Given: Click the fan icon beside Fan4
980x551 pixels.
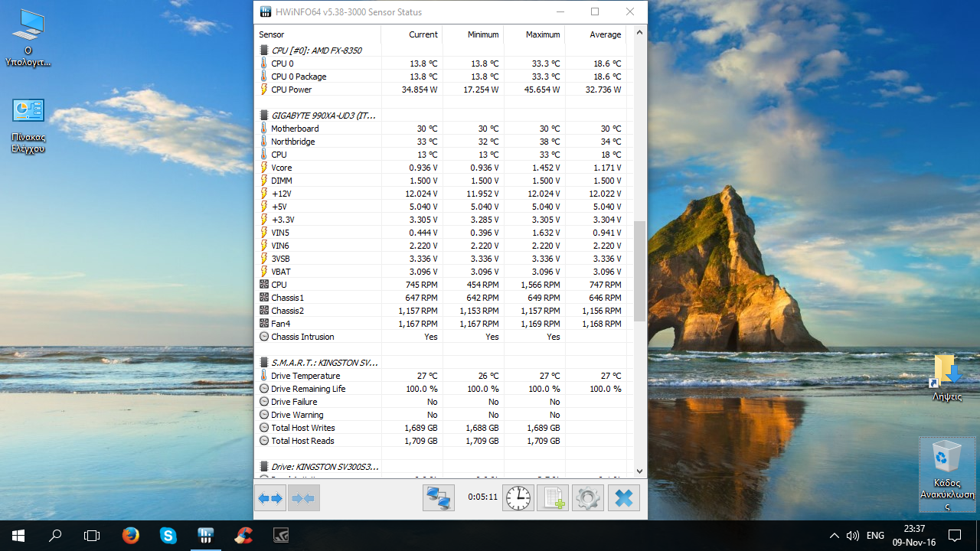Looking at the screenshot, I should [264, 324].
